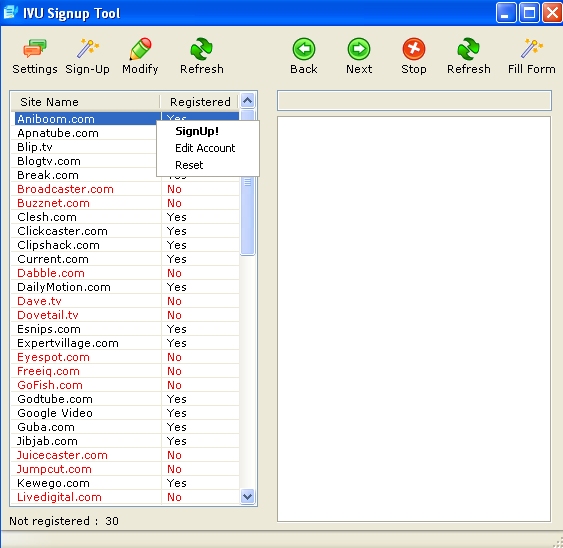The width and height of the screenshot is (563, 548).
Task: Click the URL address field
Action: pyautogui.click(x=414, y=101)
